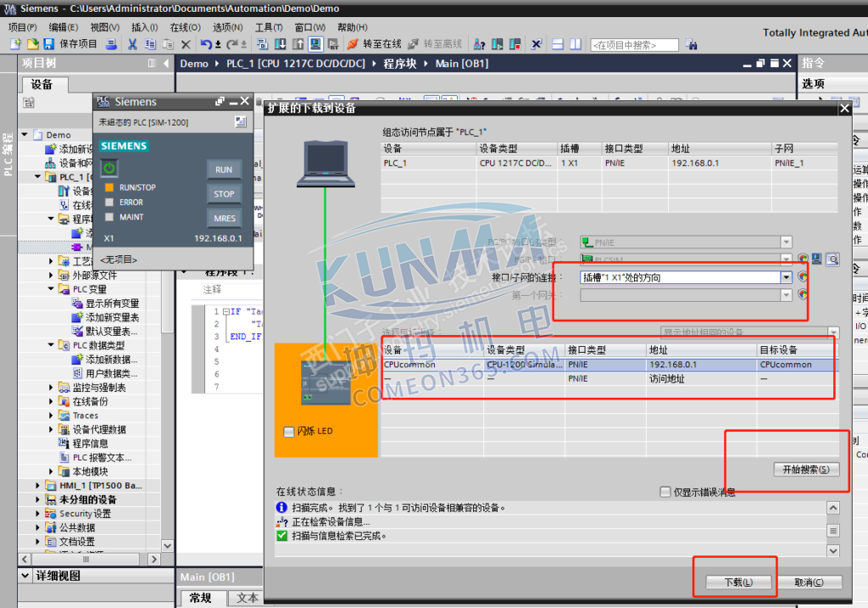Expand the 监控与强制表 tree node
The height and width of the screenshot is (608, 868).
point(51,387)
